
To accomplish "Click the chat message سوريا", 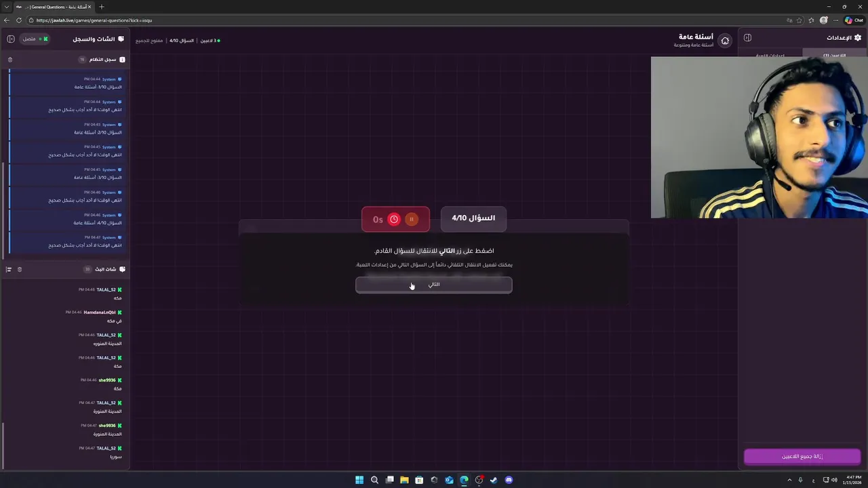I will click(116, 457).
